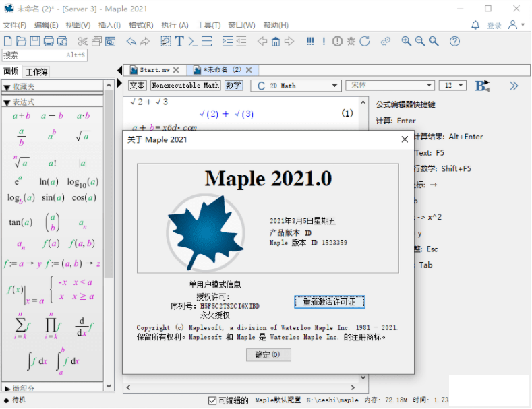Confirm the About dialog with 确定
Viewport: 532px width, 409px height.
click(x=268, y=354)
